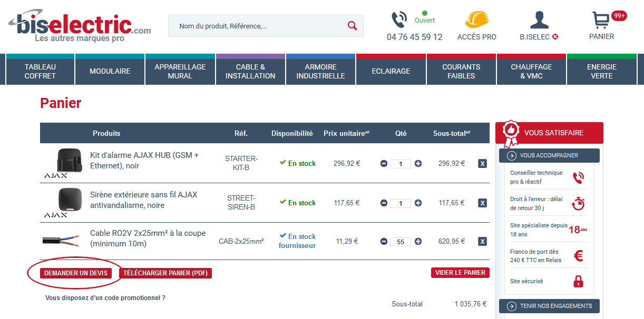The height and width of the screenshot is (319, 644).
Task: Click VIDER LE PANIER button
Action: [460, 273]
